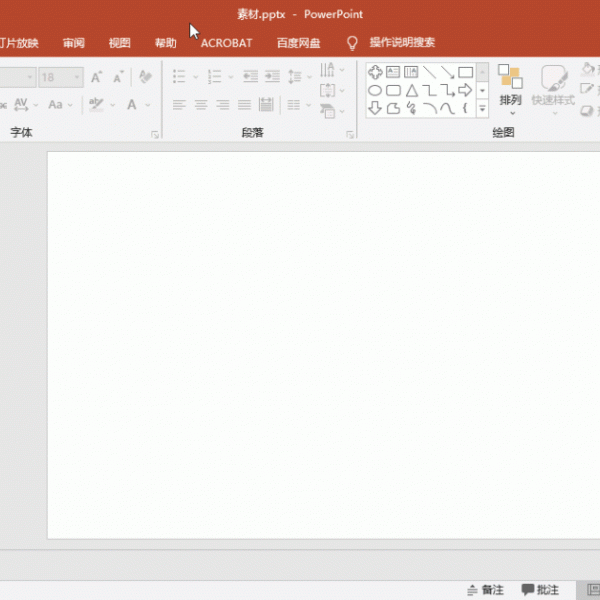Viewport: 600px width, 600px height.
Task: Click the Increase Indent icon
Action: pyautogui.click(x=272, y=77)
